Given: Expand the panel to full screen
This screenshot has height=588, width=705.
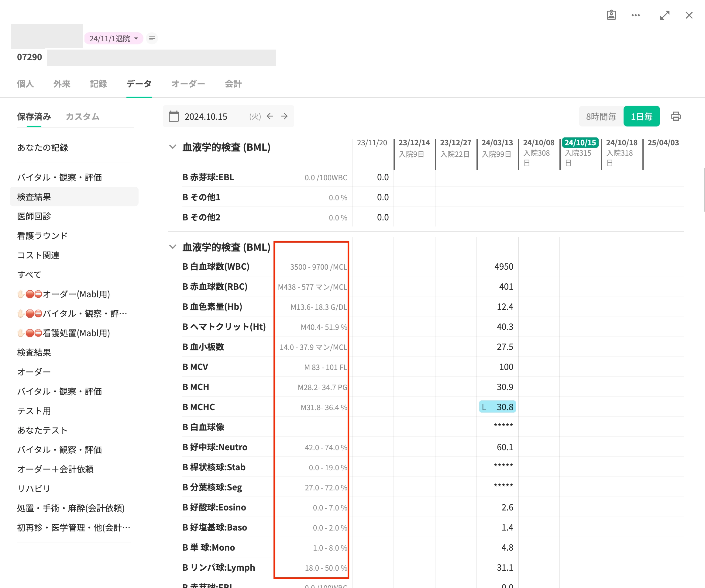Looking at the screenshot, I should [x=664, y=15].
